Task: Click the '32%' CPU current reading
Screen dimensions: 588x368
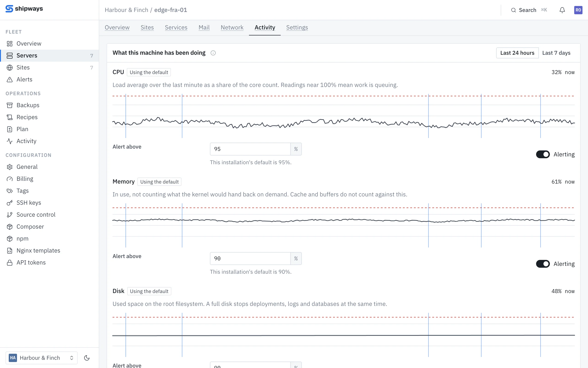Action: (x=556, y=72)
